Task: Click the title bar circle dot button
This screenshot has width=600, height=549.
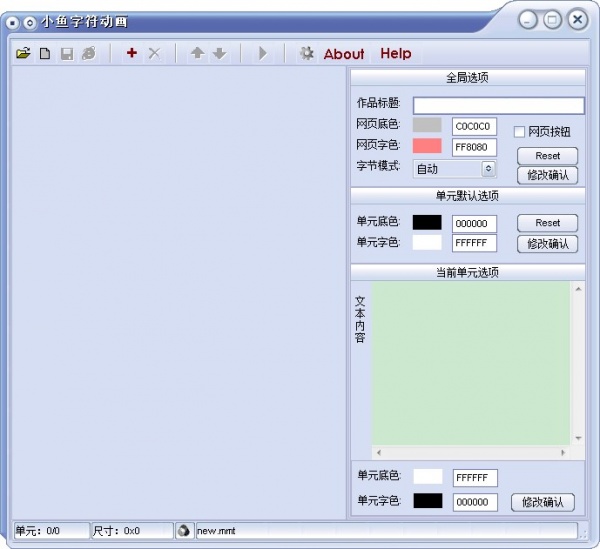Action: [29, 23]
